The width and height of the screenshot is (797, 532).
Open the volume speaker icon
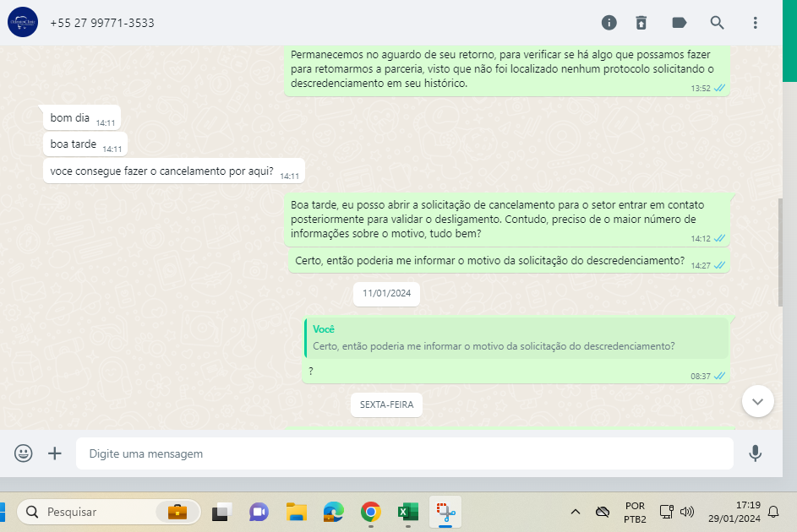(686, 512)
